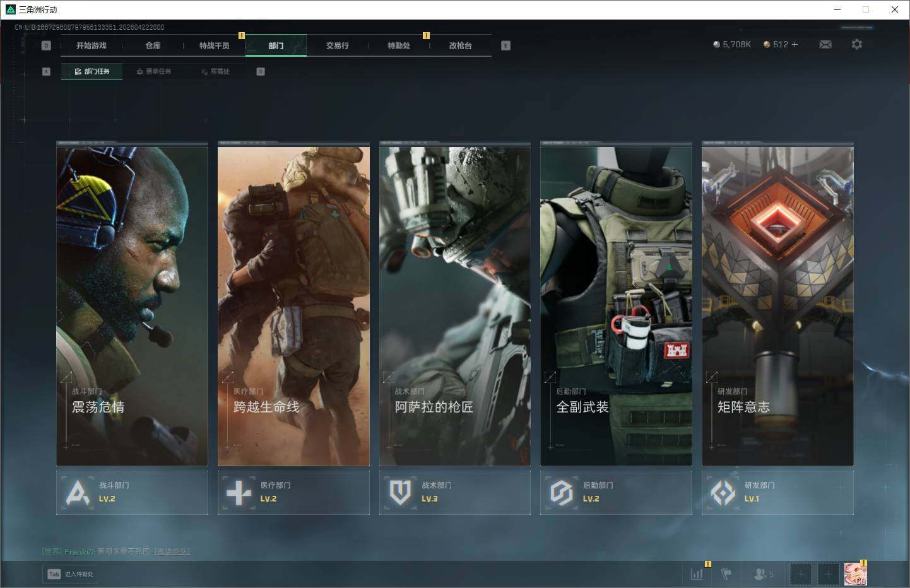Open the settings gear icon
Image resolution: width=910 pixels, height=588 pixels.
[x=856, y=44]
